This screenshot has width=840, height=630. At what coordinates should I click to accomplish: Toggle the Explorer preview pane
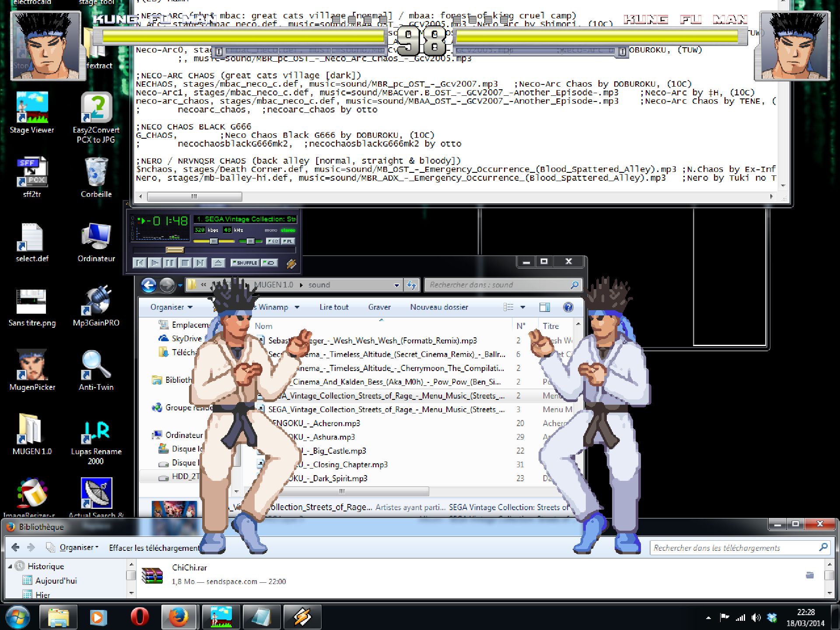[545, 307]
